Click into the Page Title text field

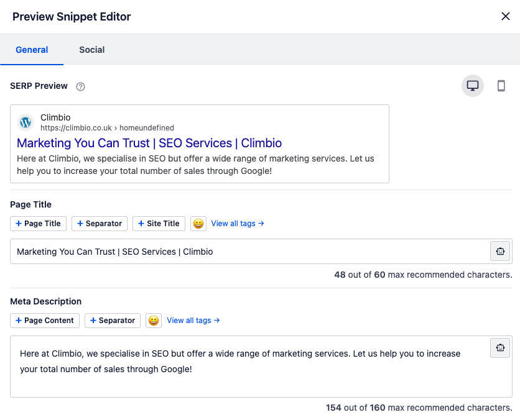[x=249, y=252]
